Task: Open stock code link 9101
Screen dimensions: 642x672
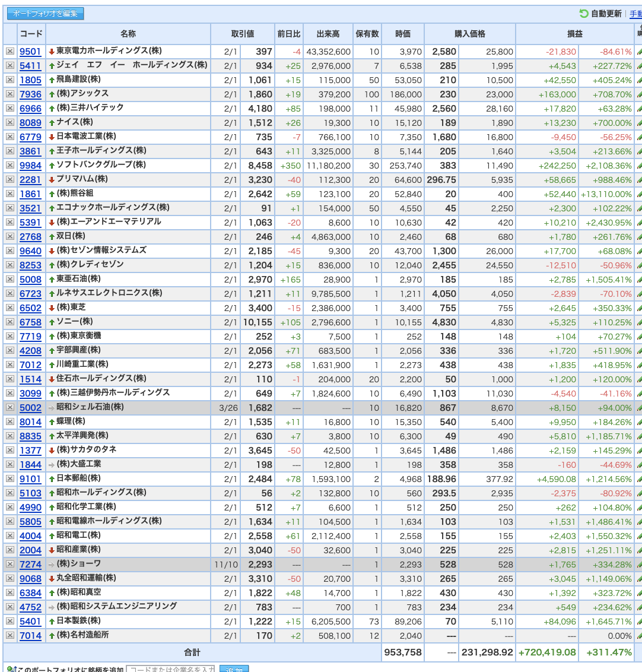Action: pyautogui.click(x=30, y=478)
